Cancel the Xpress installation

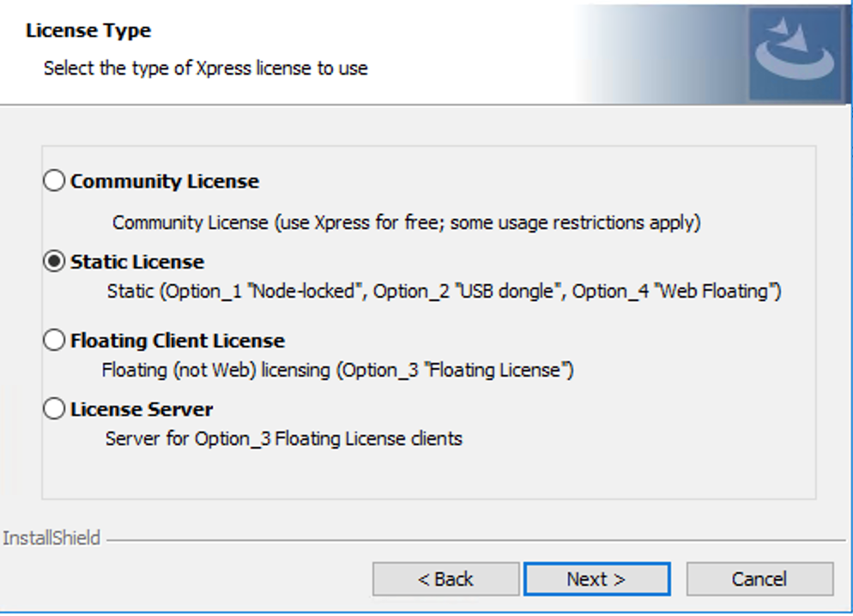pos(759,579)
